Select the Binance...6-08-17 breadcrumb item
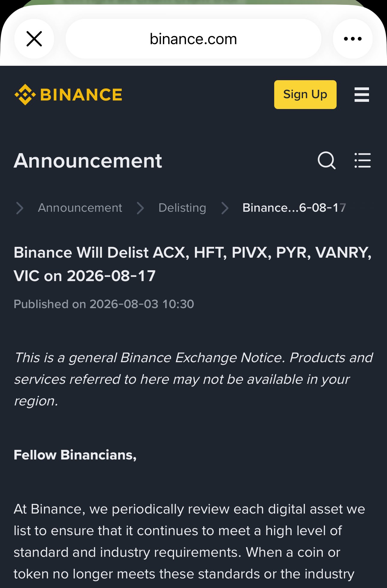Image resolution: width=387 pixels, height=588 pixels. coord(294,208)
